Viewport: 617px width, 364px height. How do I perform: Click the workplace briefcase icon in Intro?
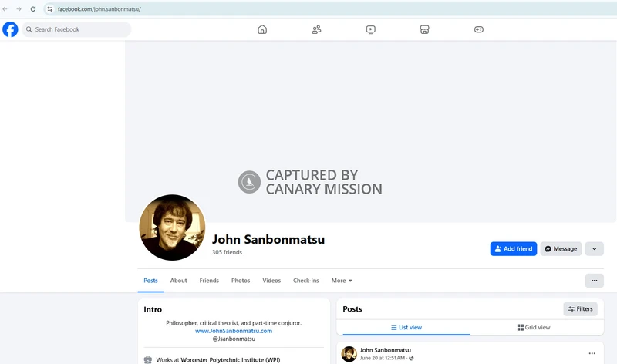click(148, 359)
